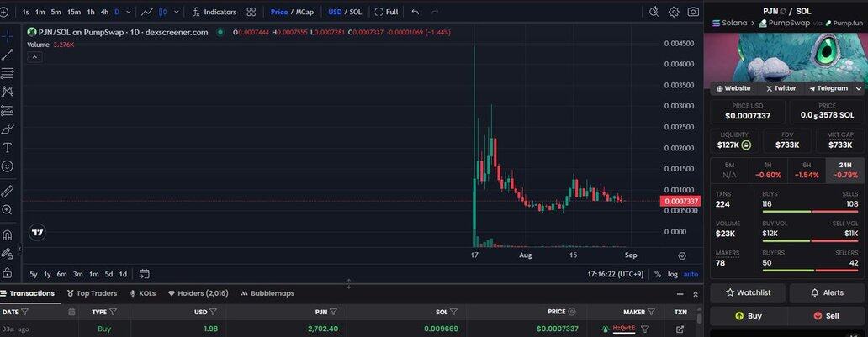Viewport: 868px width, 337px height.
Task: Select the ruler measure tool
Action: coord(8,192)
